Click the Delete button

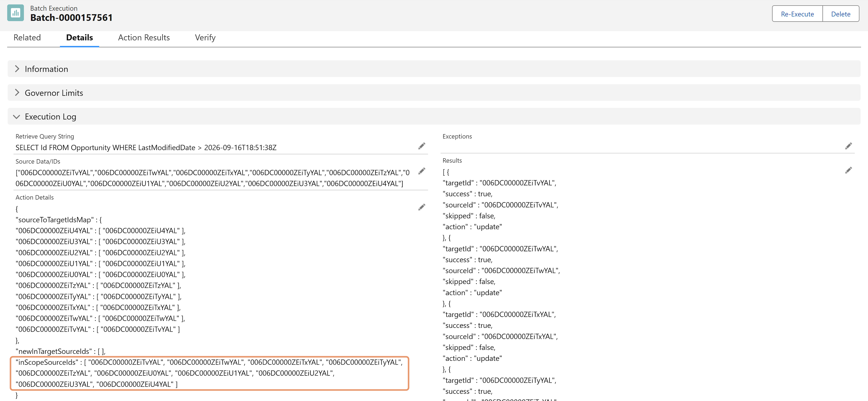[840, 14]
